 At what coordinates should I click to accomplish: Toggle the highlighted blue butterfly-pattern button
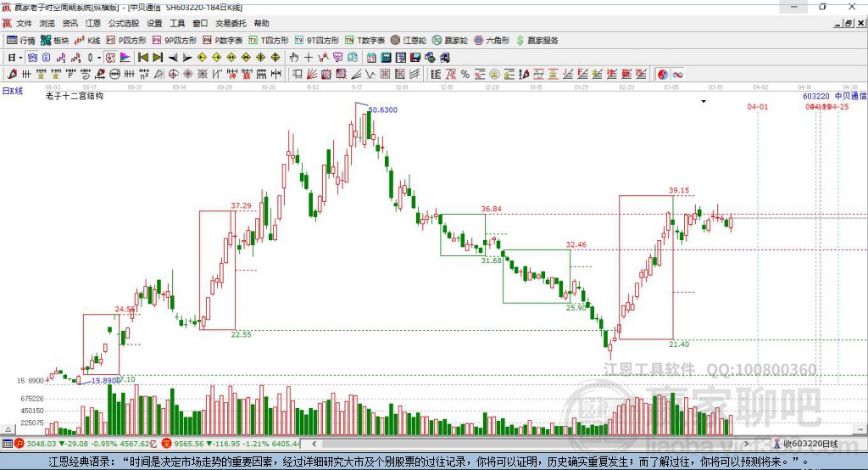tap(32, 57)
